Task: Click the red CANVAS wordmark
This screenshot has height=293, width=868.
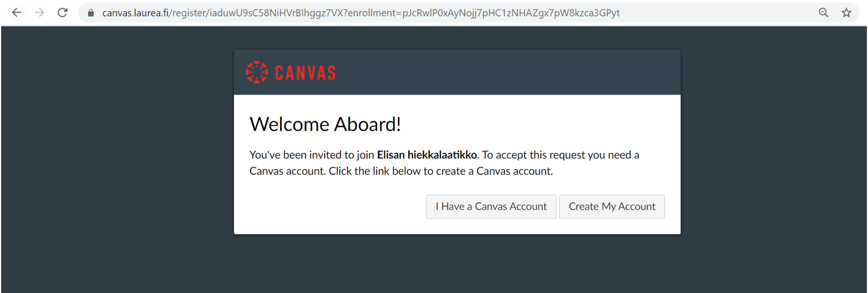Action: pyautogui.click(x=305, y=73)
